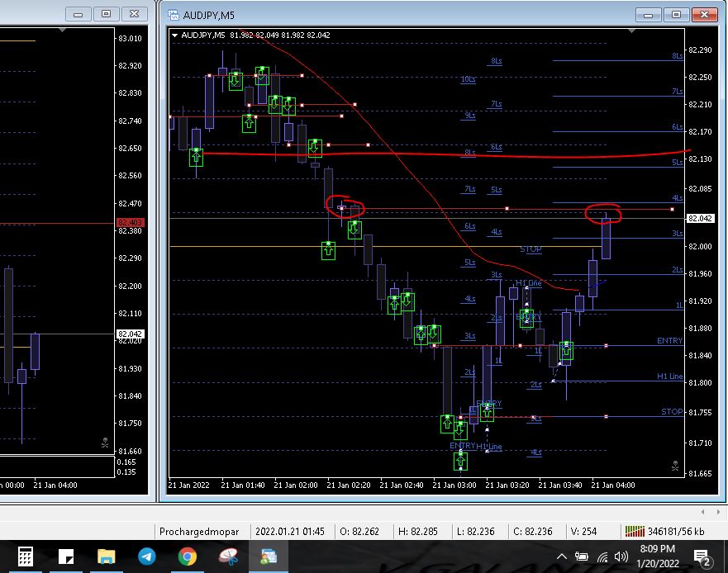728x573 pixels.
Task: Minimize the AUDJPY,M5 chart window
Action: [x=648, y=15]
